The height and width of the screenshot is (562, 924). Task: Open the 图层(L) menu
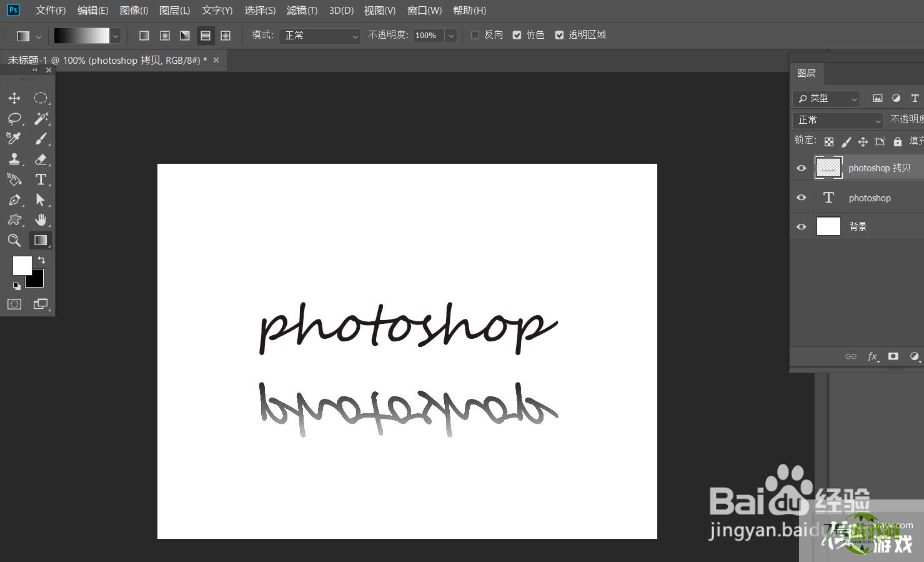coord(174,11)
